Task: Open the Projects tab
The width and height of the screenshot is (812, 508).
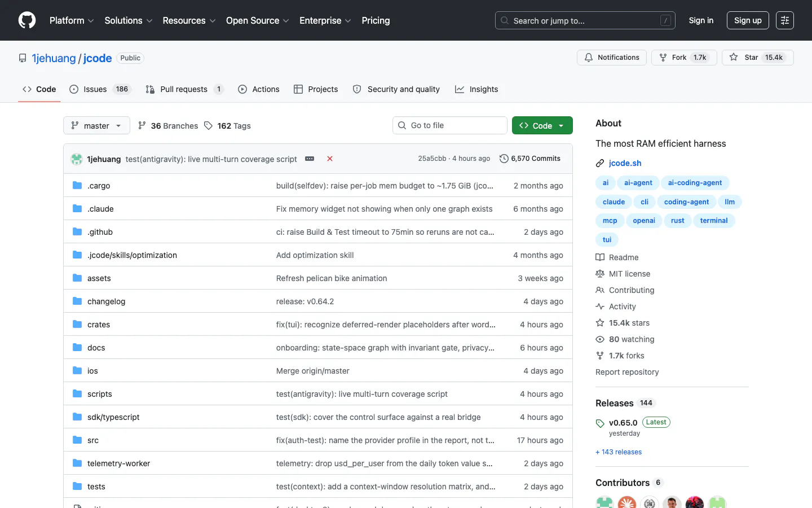Action: pyautogui.click(x=316, y=89)
